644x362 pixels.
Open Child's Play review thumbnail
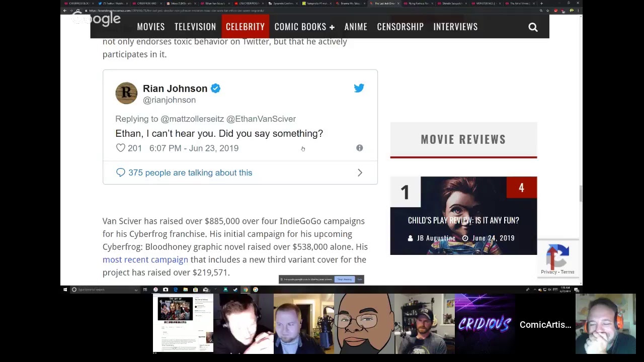click(463, 215)
